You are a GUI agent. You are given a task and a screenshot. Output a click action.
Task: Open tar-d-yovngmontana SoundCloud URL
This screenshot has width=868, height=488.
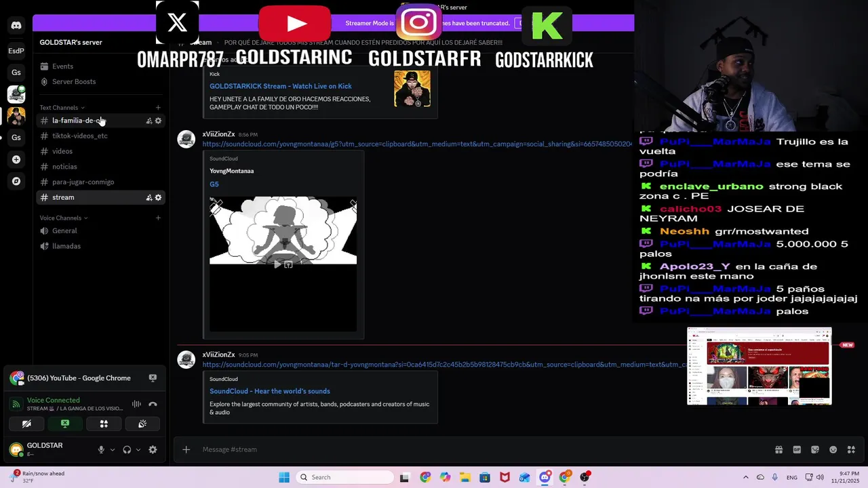444,365
